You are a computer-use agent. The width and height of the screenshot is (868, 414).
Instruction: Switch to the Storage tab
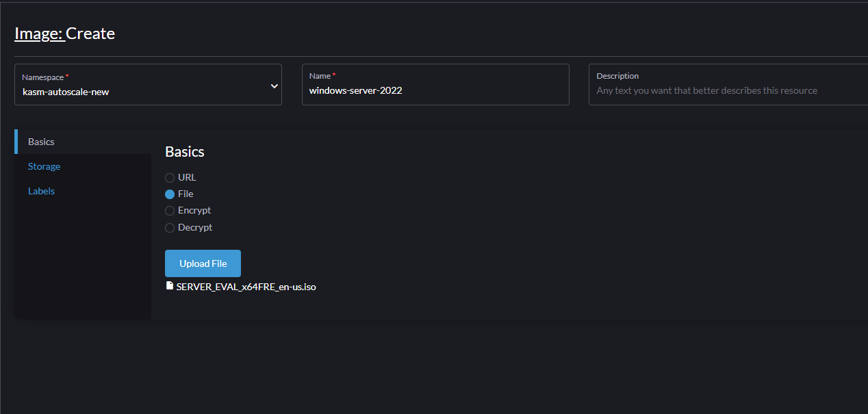coord(44,166)
